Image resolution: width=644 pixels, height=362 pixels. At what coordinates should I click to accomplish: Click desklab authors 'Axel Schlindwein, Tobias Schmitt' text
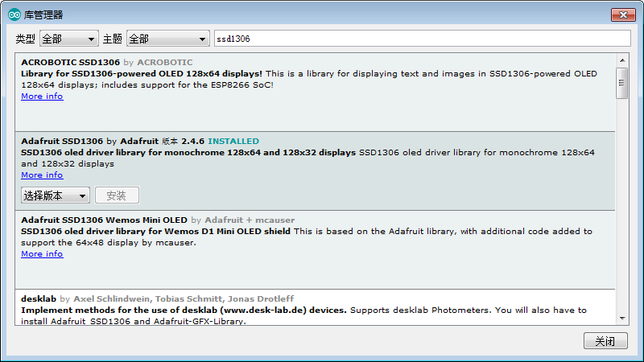click(148, 298)
